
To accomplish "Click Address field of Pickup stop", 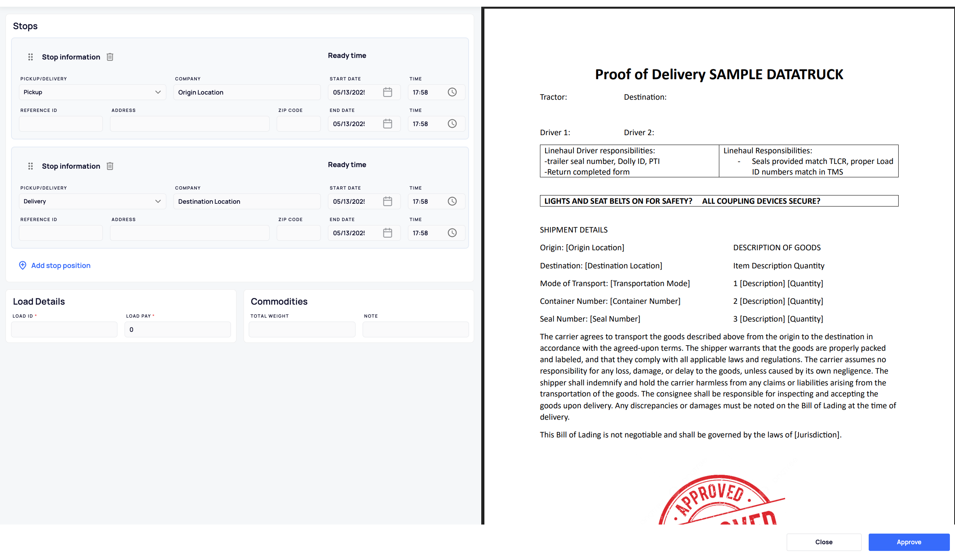I will tap(190, 124).
